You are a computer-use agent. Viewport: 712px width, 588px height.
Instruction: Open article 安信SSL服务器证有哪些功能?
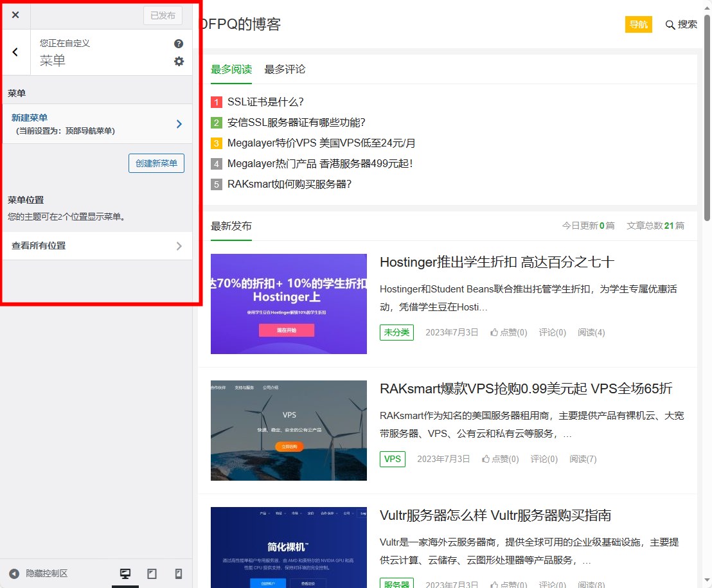click(296, 123)
